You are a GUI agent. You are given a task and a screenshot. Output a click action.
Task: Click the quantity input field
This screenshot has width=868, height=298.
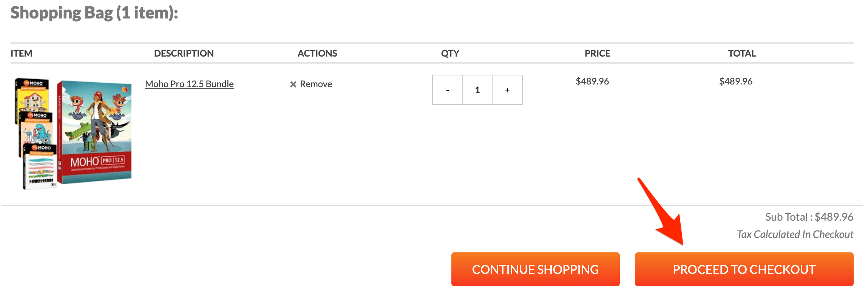[477, 90]
